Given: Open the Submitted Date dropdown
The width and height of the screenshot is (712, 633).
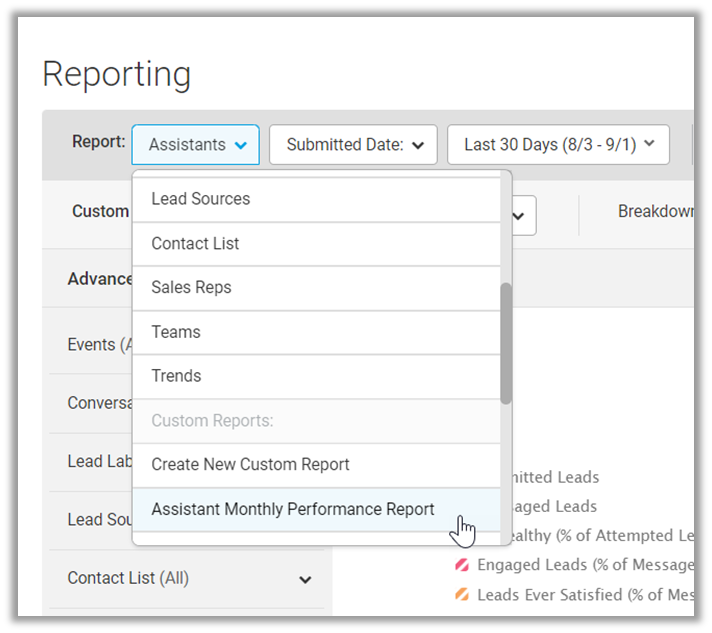Looking at the screenshot, I should click(353, 145).
